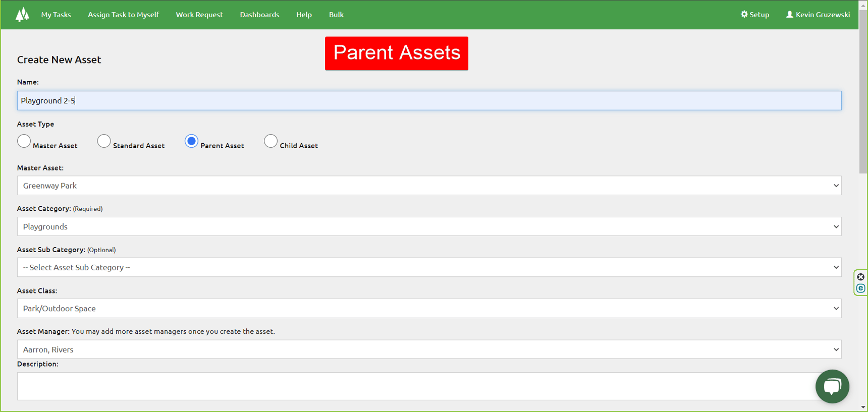868x412 pixels.
Task: Open the Asset Category dropdown showing Playgrounds
Action: coord(429,226)
